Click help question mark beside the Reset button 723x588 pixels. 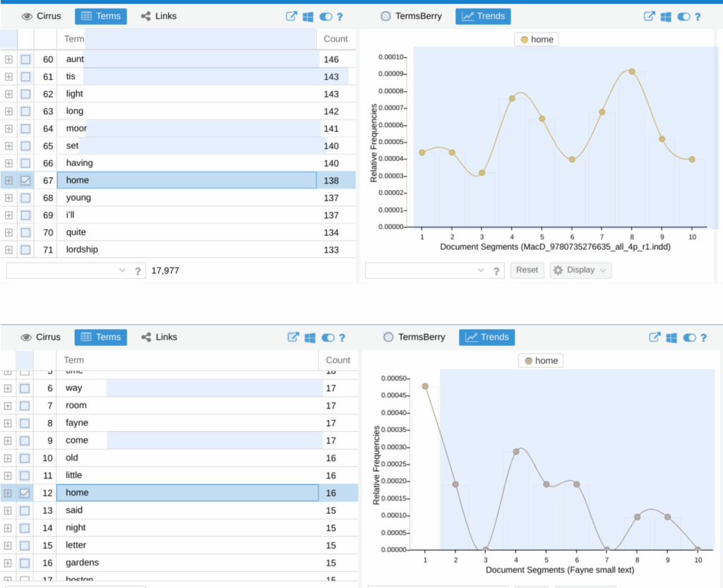coord(496,270)
